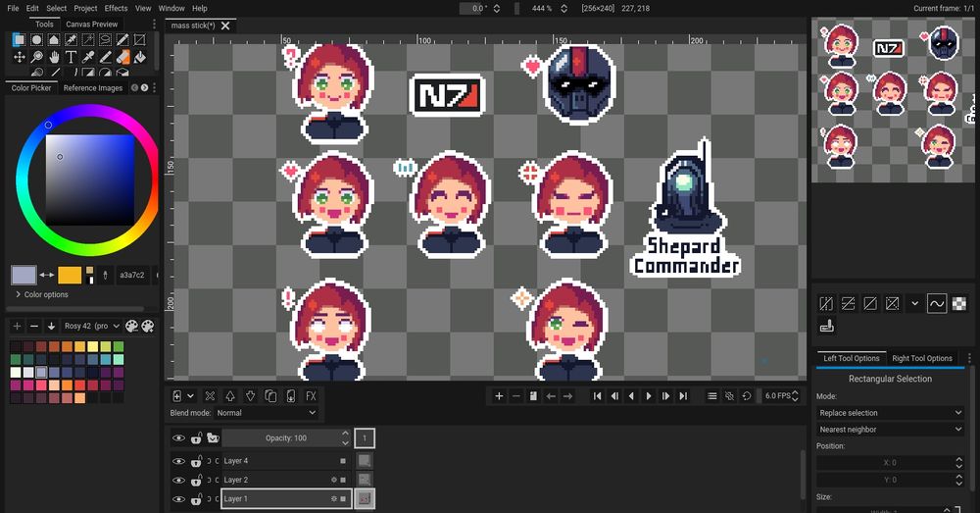Move the selected layer down
Image resolution: width=980 pixels, height=513 pixels.
pos(250,396)
